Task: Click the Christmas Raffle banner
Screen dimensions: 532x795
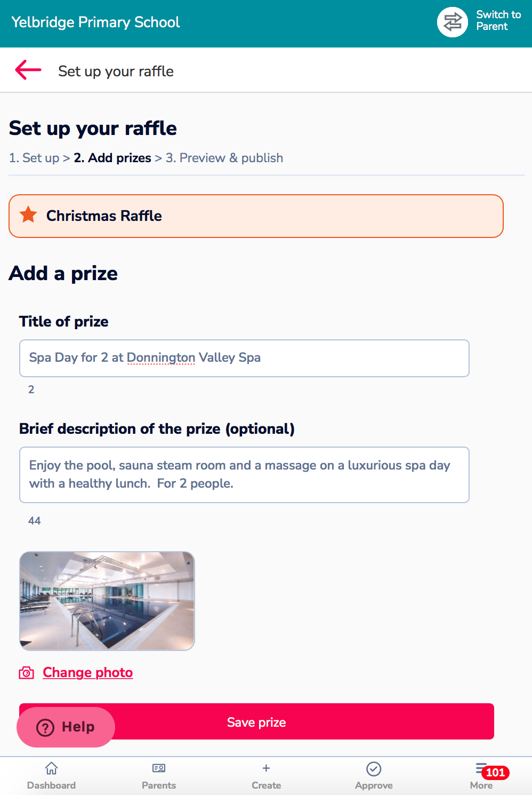Action: (x=256, y=216)
